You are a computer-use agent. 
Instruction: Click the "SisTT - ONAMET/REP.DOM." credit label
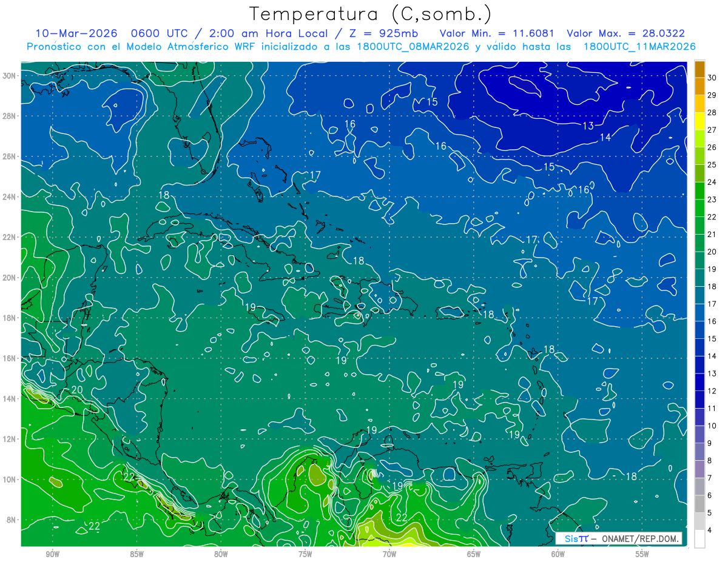pyautogui.click(x=619, y=538)
